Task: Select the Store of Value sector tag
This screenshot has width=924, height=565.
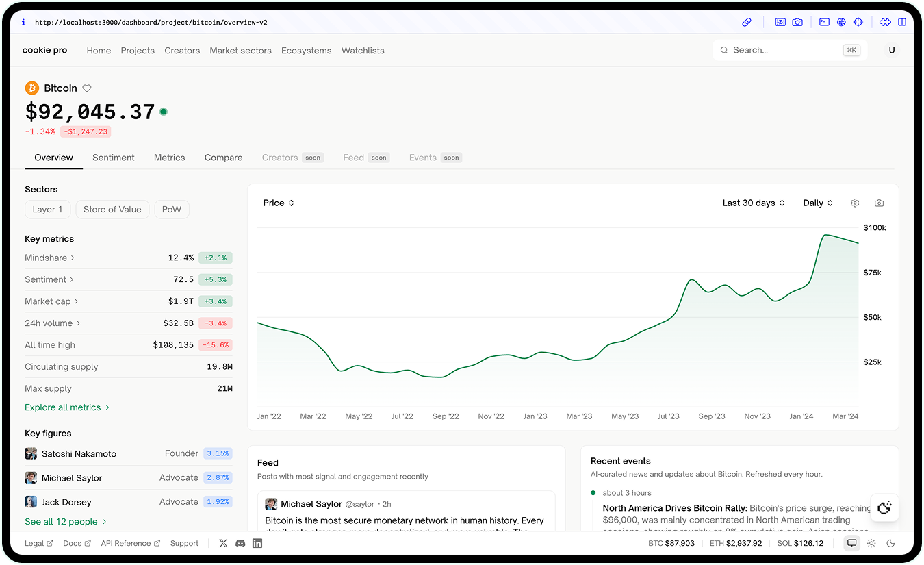Action: (112, 210)
